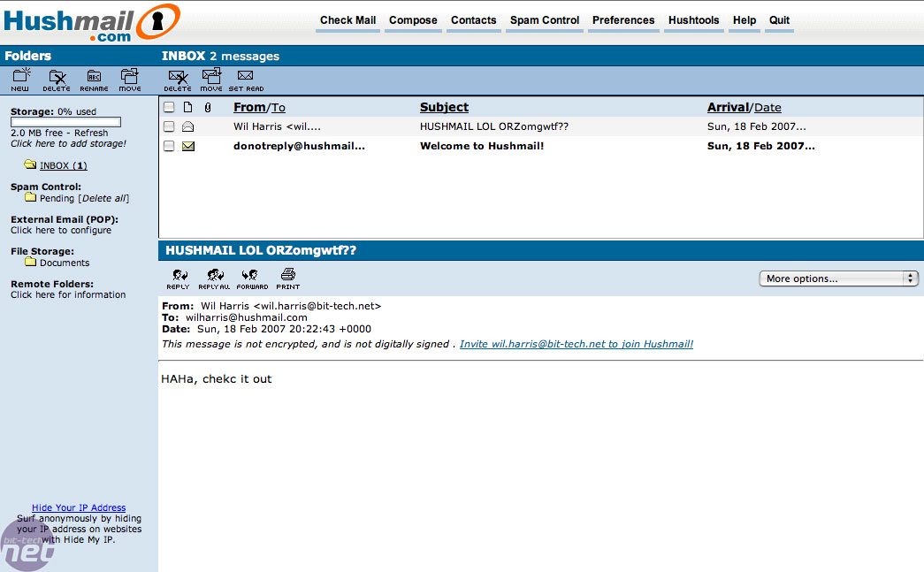
Task: Open the Pending spam folder link
Action: click(x=57, y=199)
